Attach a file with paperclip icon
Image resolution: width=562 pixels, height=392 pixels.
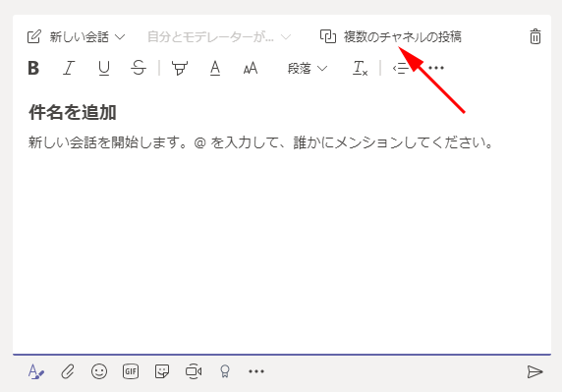68,371
